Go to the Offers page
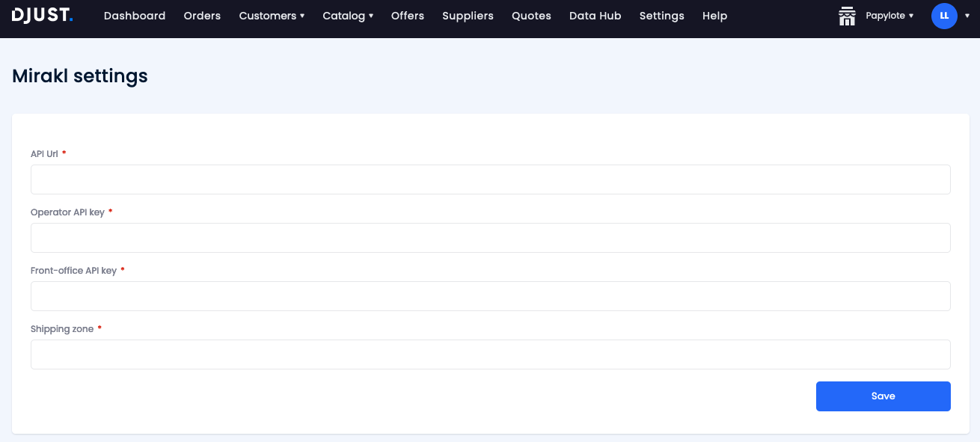 407,15
